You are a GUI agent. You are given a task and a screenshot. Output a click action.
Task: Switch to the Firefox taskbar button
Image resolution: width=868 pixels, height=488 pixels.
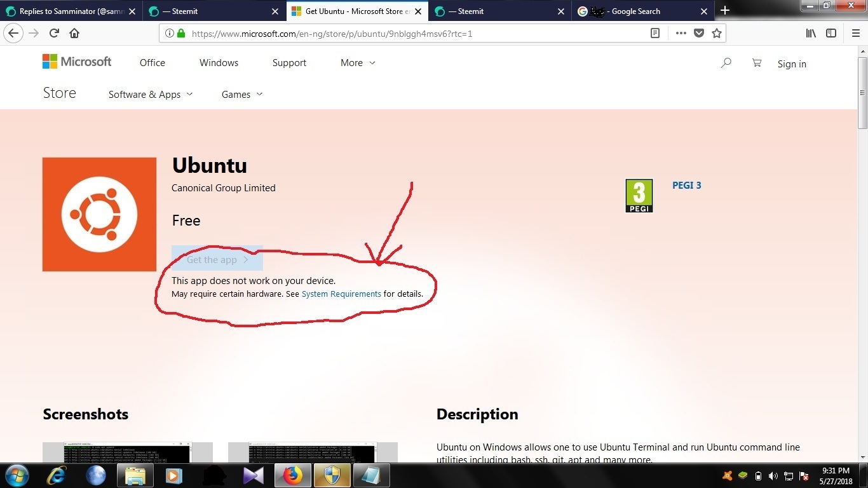(x=292, y=475)
